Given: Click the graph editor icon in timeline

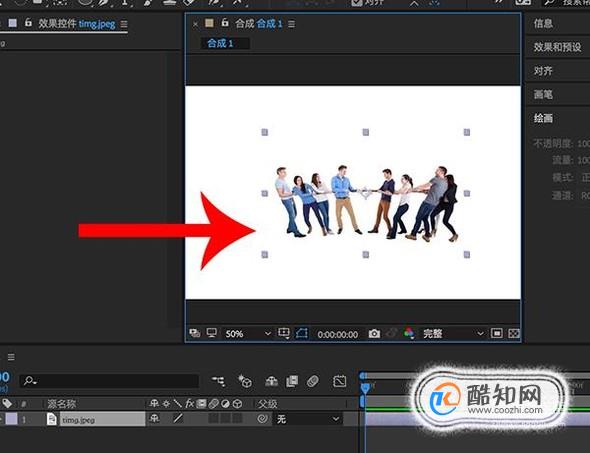Looking at the screenshot, I should 339,381.
